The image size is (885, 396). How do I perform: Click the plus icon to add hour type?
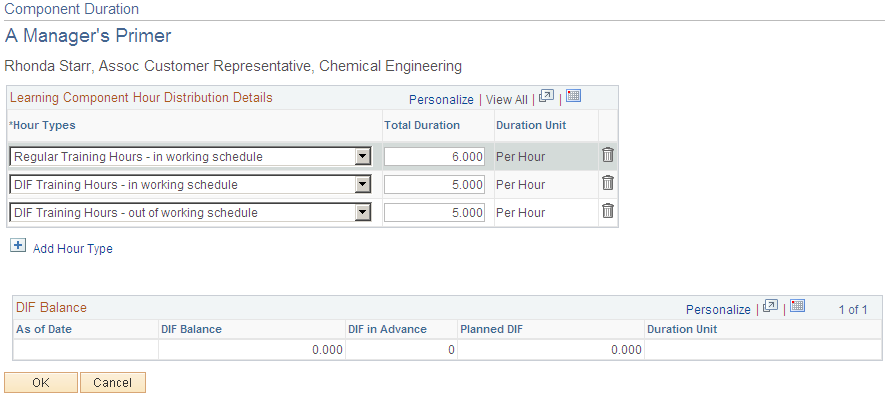click(18, 245)
